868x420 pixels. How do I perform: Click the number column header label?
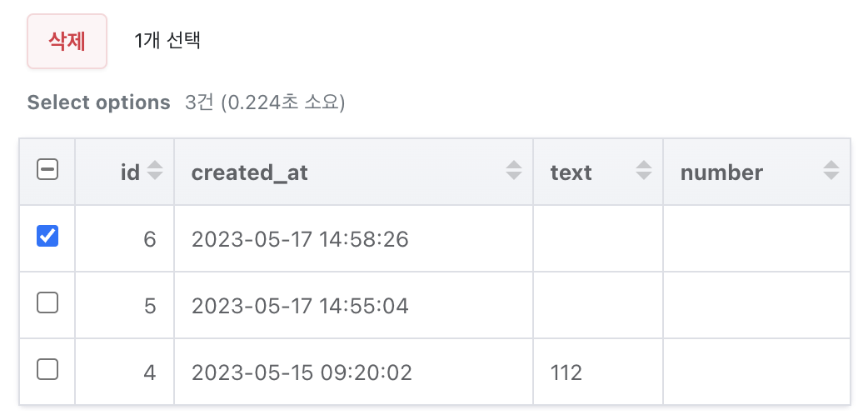point(722,172)
